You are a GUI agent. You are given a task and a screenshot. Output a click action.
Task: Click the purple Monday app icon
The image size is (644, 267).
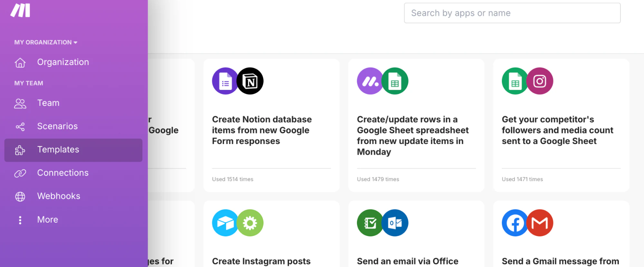(370, 81)
